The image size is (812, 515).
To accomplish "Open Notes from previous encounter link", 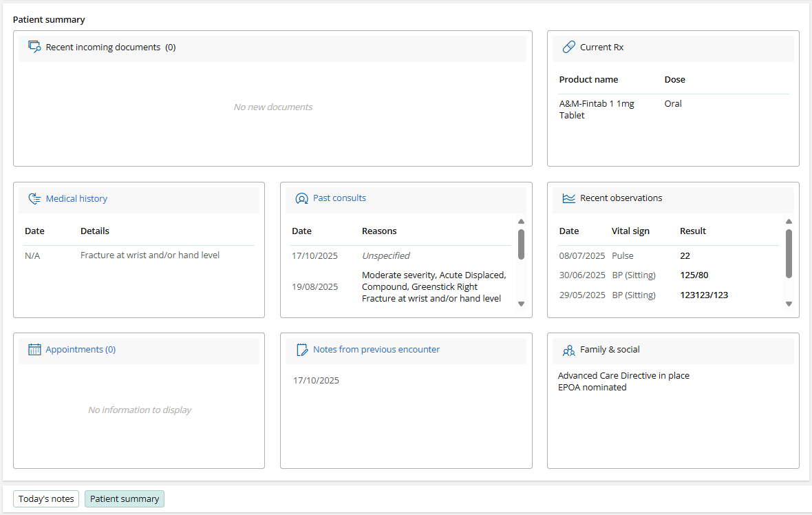I will (x=376, y=350).
